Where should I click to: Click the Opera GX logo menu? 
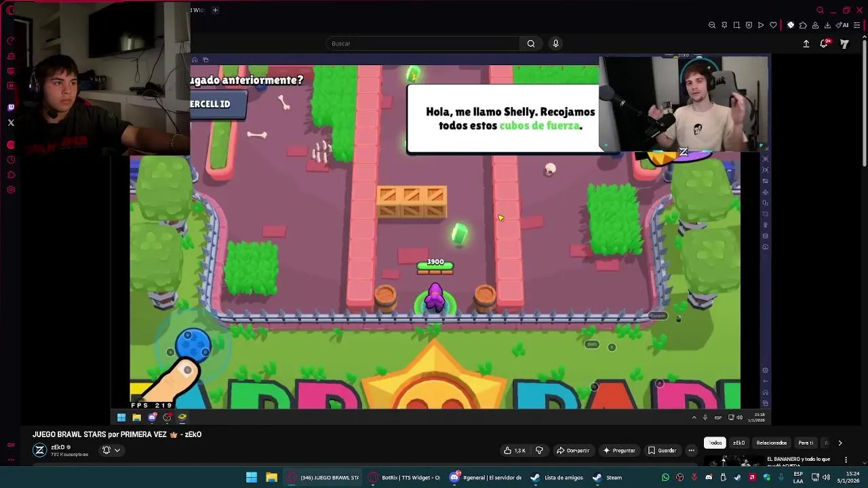[x=11, y=10]
